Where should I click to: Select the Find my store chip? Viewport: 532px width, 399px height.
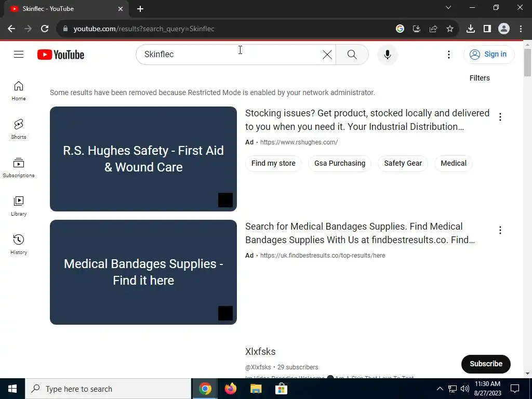273,163
